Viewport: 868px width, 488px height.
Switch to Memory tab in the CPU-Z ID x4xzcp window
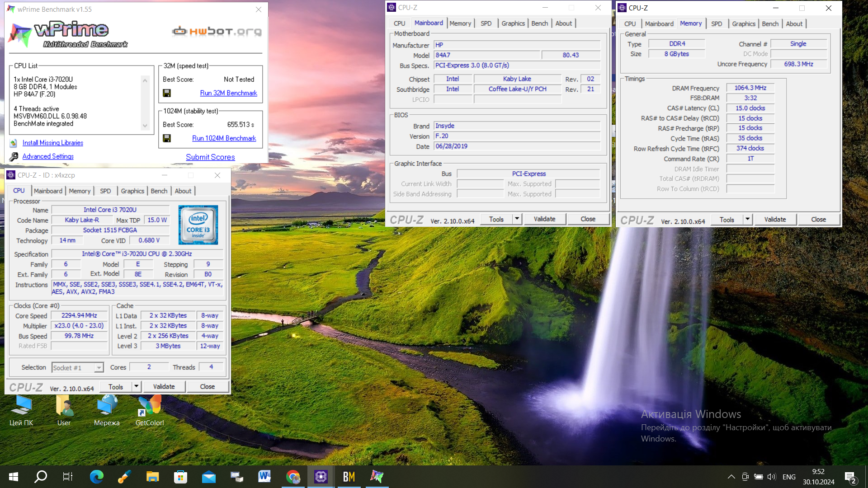tap(80, 191)
